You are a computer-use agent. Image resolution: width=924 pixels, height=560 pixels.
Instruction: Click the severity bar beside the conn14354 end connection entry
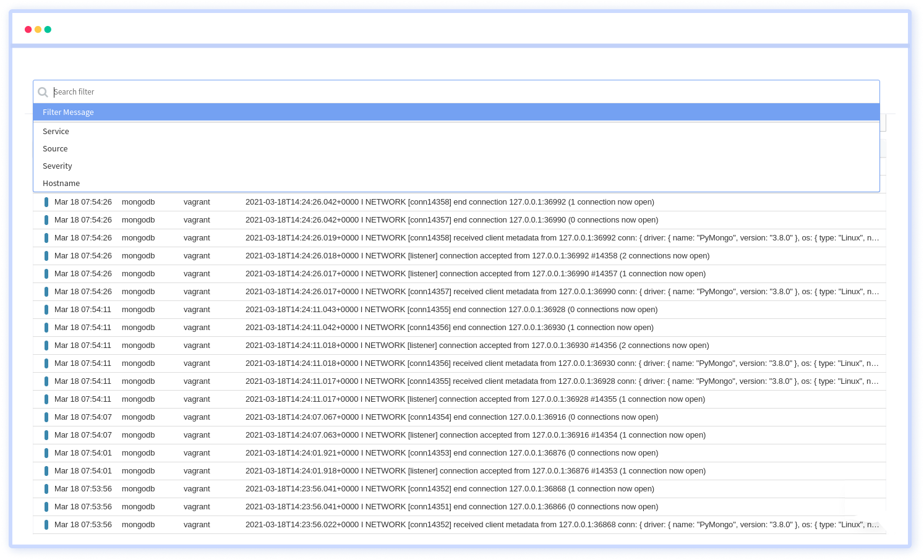46,417
